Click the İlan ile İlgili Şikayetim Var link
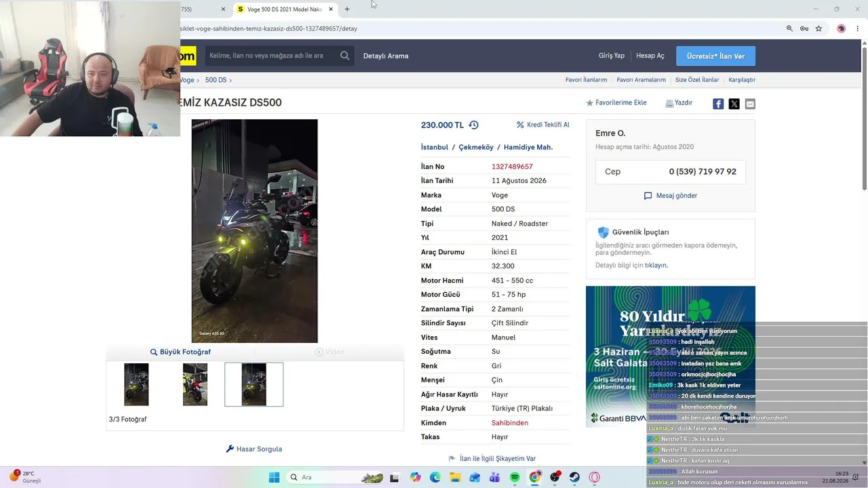This screenshot has height=488, width=868. tap(498, 459)
